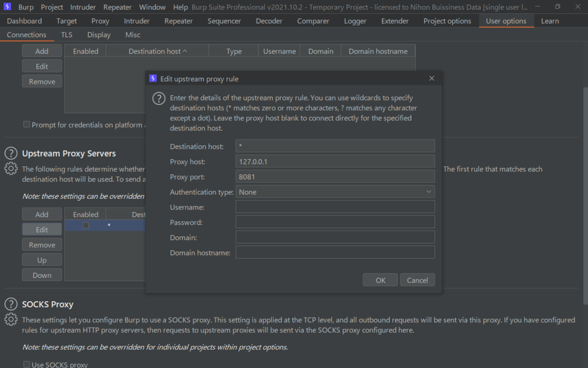Screen dimensions: 588x368
Task: Move the rule Down
Action: click(x=42, y=275)
